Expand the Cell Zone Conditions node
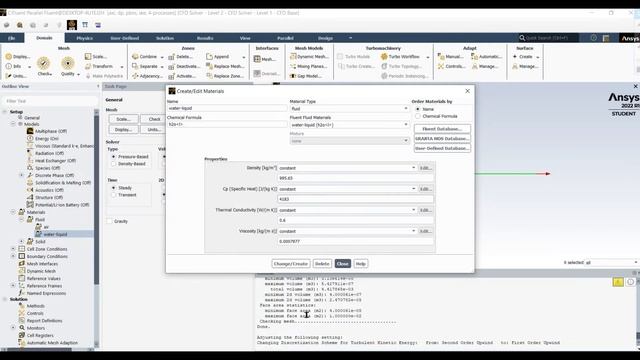 point(13,249)
